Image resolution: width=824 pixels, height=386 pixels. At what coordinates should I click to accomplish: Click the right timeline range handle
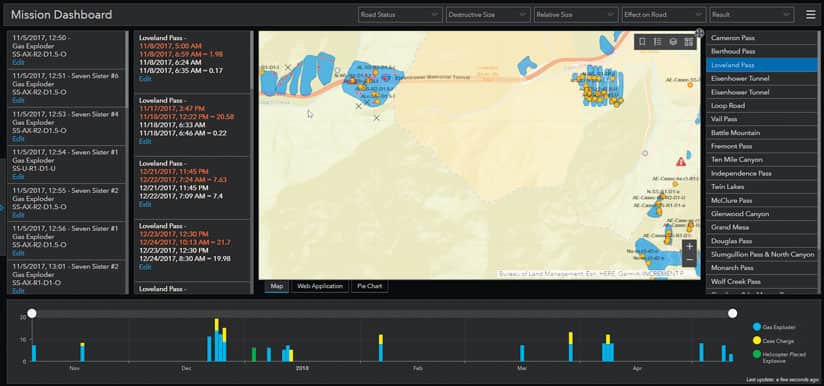[732, 314]
